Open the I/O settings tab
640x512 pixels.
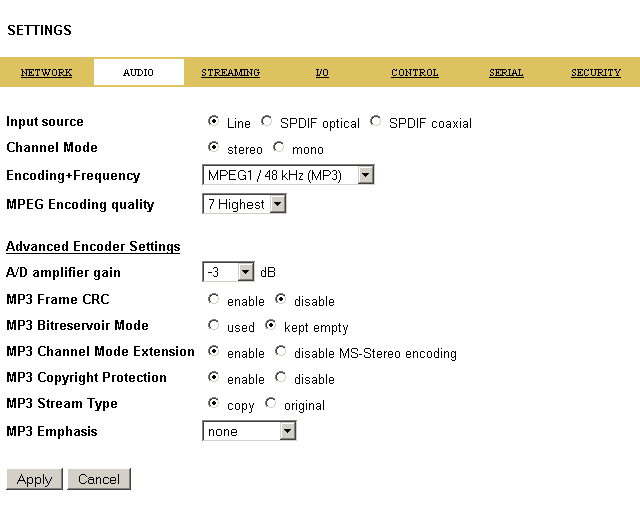(322, 73)
